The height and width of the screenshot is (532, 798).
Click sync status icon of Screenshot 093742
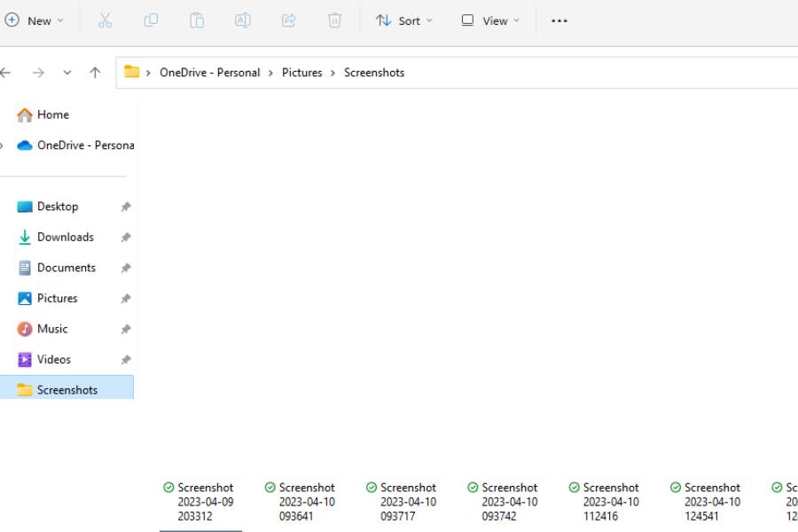[473, 487]
